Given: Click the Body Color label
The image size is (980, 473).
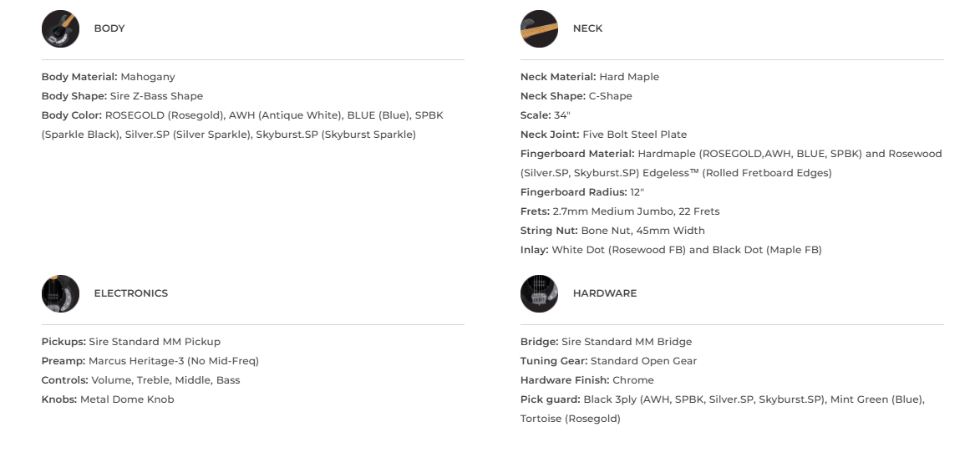Looking at the screenshot, I should tap(72, 115).
